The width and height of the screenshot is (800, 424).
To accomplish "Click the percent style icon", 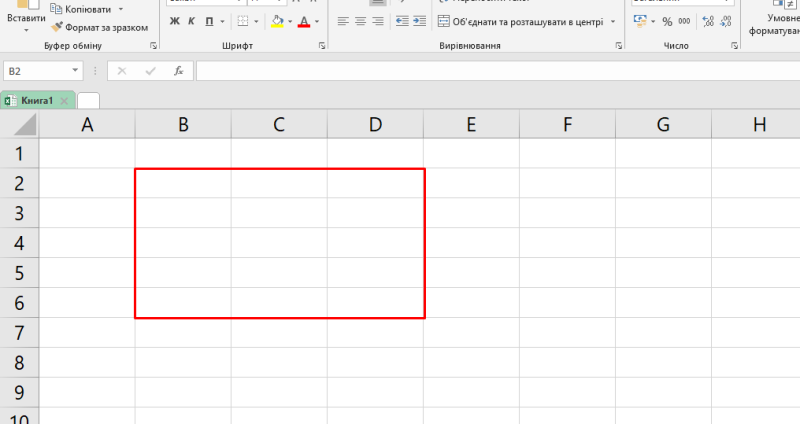I will pos(667,21).
